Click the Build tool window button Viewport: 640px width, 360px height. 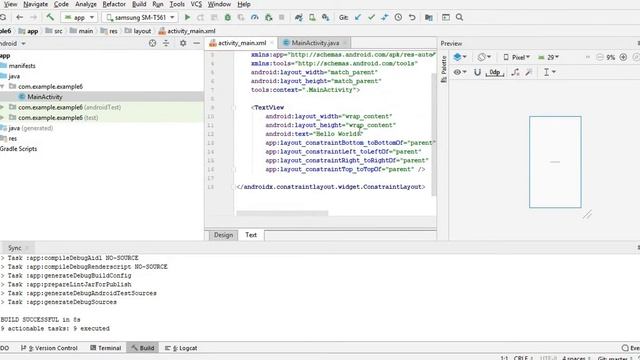click(x=143, y=348)
